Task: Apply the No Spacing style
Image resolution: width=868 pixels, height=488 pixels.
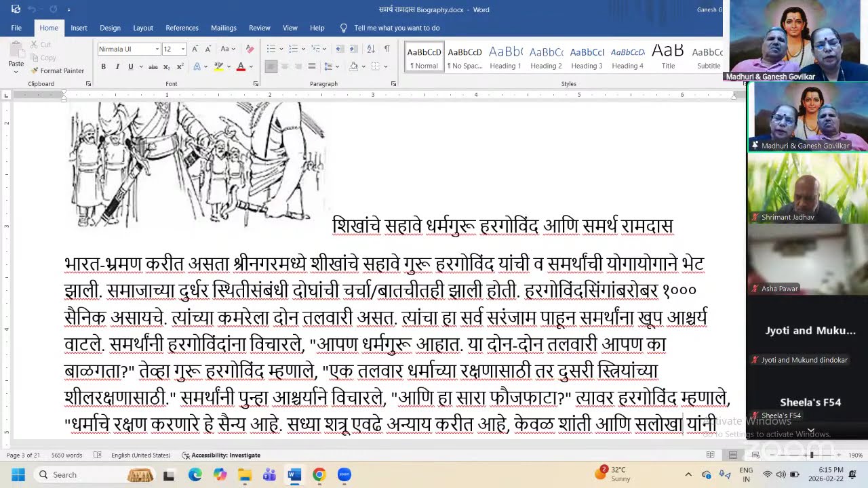Action: point(465,58)
